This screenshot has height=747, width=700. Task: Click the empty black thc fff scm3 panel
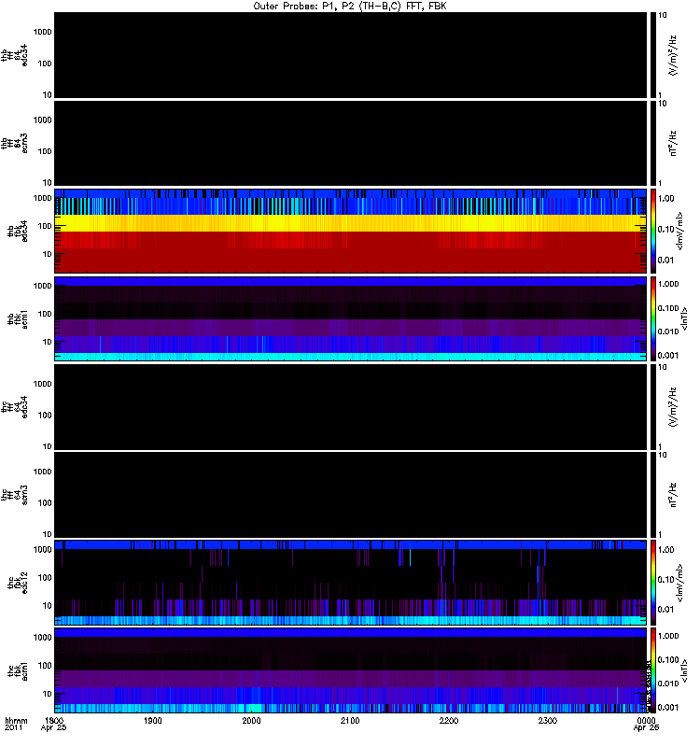(350, 495)
